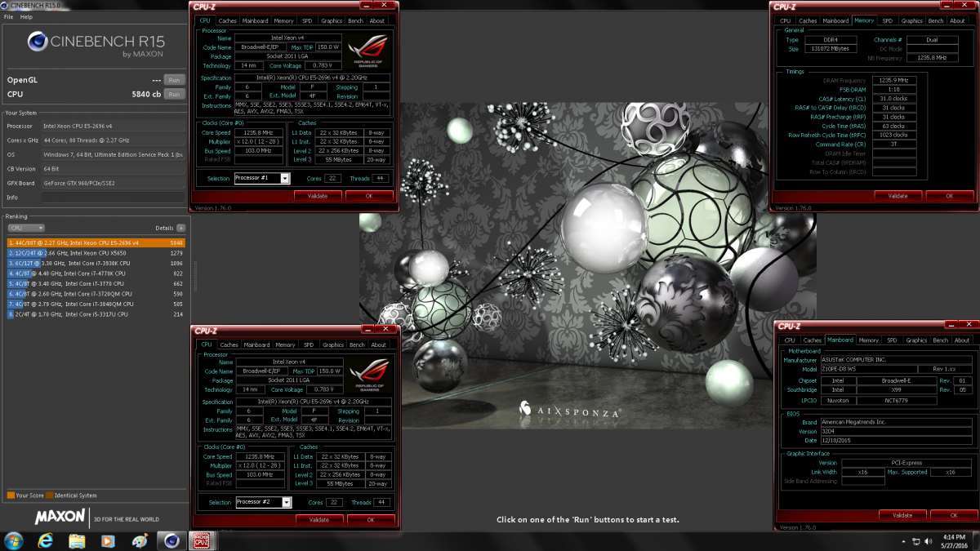Select the Core i5-3317U ranking row
The image size is (980, 551).
[96, 314]
